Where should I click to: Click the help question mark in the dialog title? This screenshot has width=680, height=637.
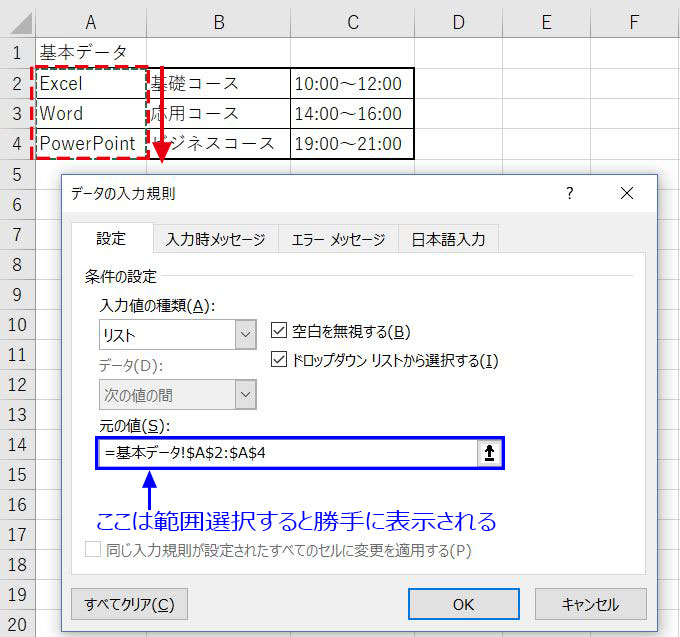(x=569, y=193)
